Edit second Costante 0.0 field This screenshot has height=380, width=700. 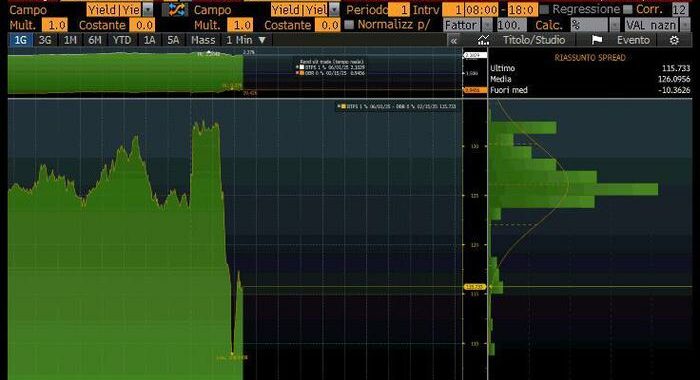[328, 25]
